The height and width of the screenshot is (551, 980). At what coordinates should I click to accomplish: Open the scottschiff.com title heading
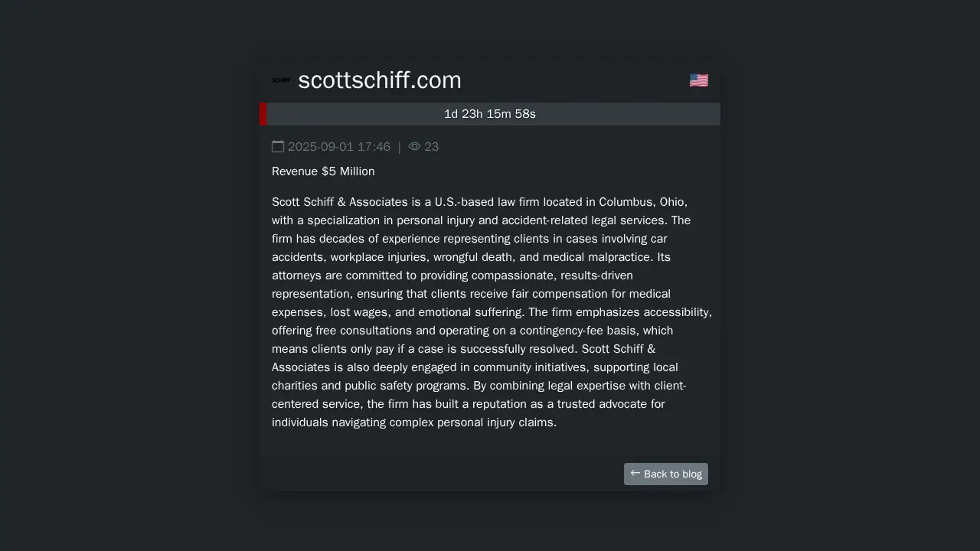[380, 80]
